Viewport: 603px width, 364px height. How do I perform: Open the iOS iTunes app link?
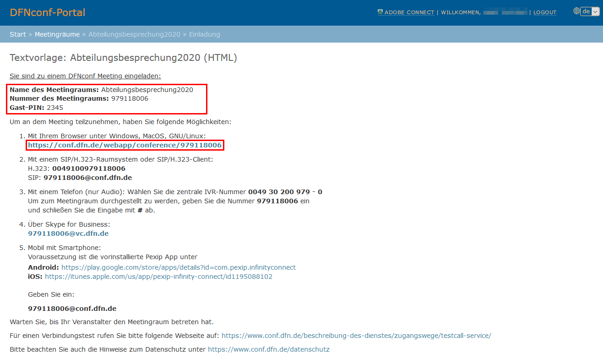click(x=158, y=277)
